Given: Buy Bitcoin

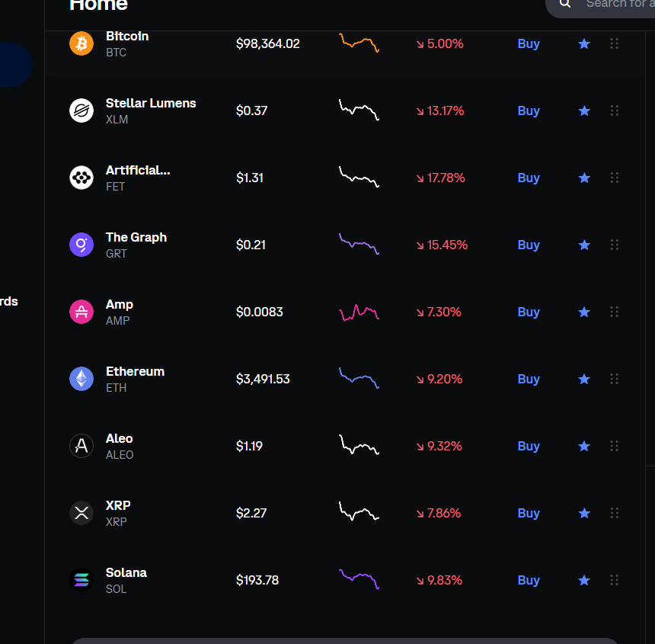Looking at the screenshot, I should click(529, 44).
